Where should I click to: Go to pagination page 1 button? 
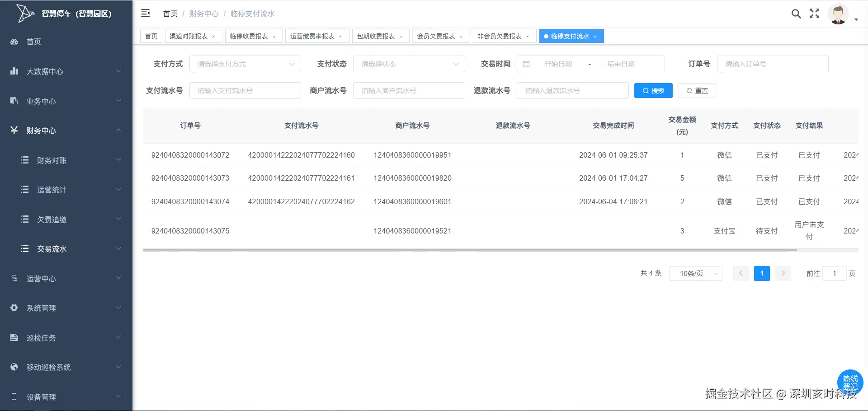pos(762,273)
